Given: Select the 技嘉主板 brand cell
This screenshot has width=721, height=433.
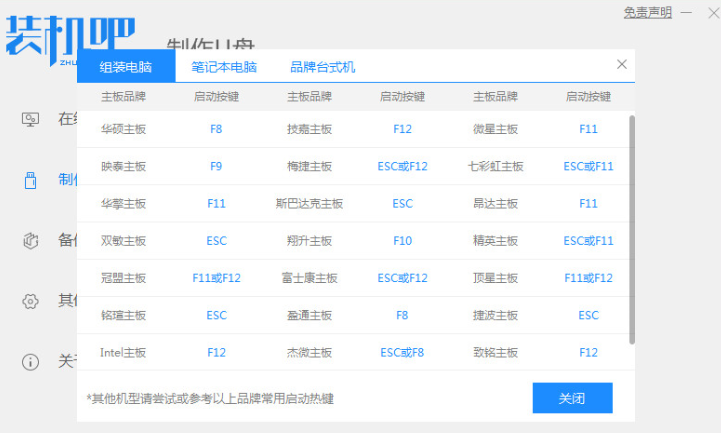Looking at the screenshot, I should point(309,129).
